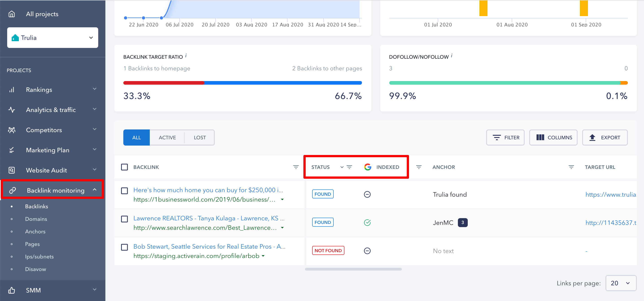
Task: Click the EXPORT button
Action: pyautogui.click(x=605, y=138)
